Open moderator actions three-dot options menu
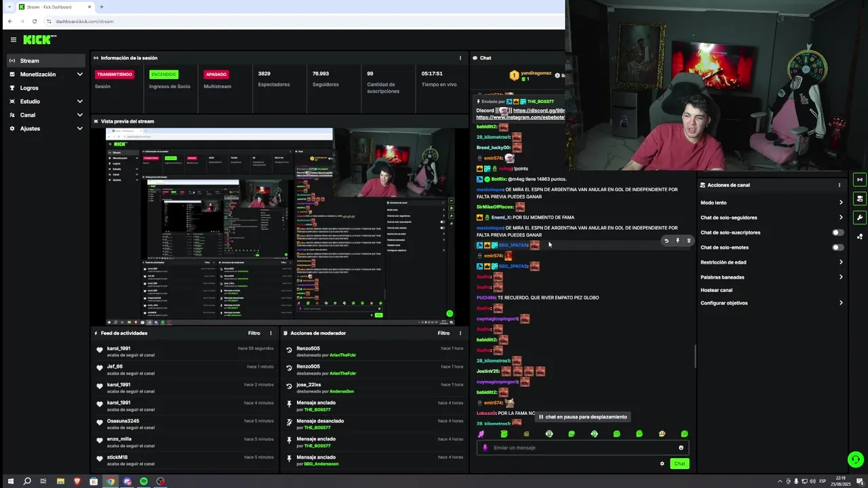 click(460, 333)
